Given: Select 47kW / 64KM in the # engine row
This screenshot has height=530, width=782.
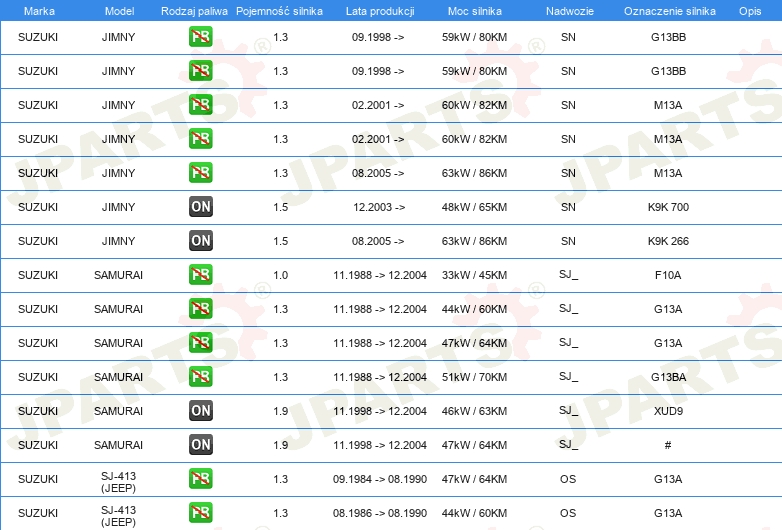Looking at the screenshot, I should [474, 445].
